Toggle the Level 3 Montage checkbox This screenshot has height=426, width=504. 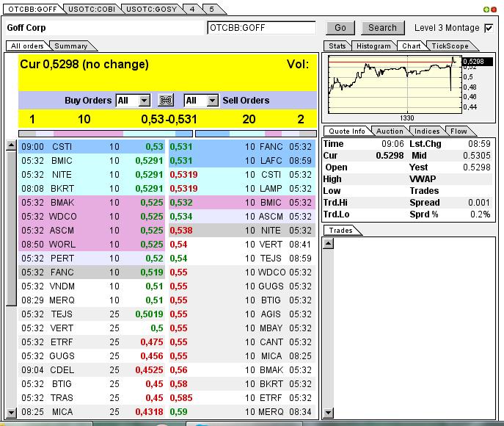pos(489,28)
